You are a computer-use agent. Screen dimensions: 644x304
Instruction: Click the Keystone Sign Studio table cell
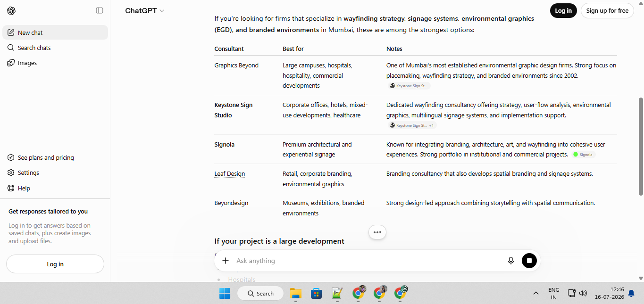click(x=234, y=110)
